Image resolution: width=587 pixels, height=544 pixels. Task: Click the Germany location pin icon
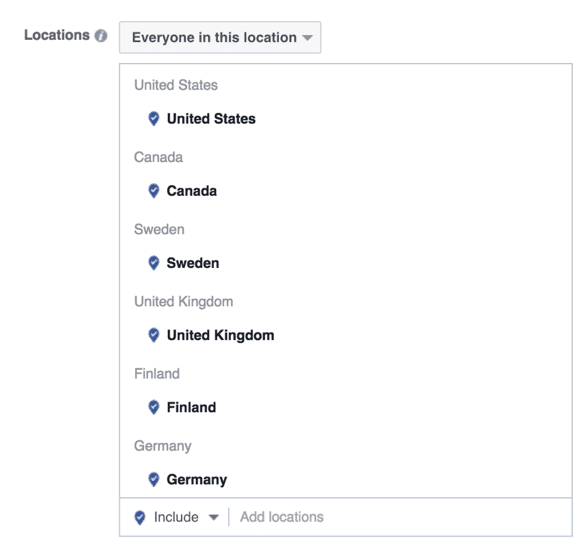point(153,480)
